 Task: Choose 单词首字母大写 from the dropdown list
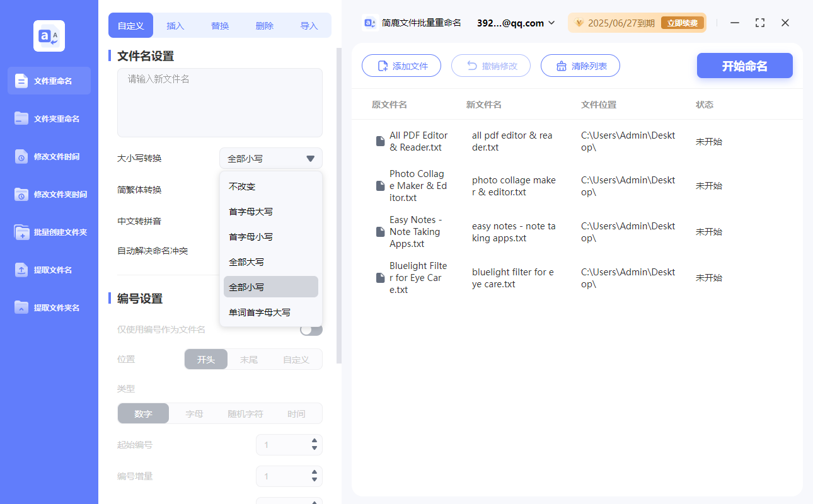260,312
